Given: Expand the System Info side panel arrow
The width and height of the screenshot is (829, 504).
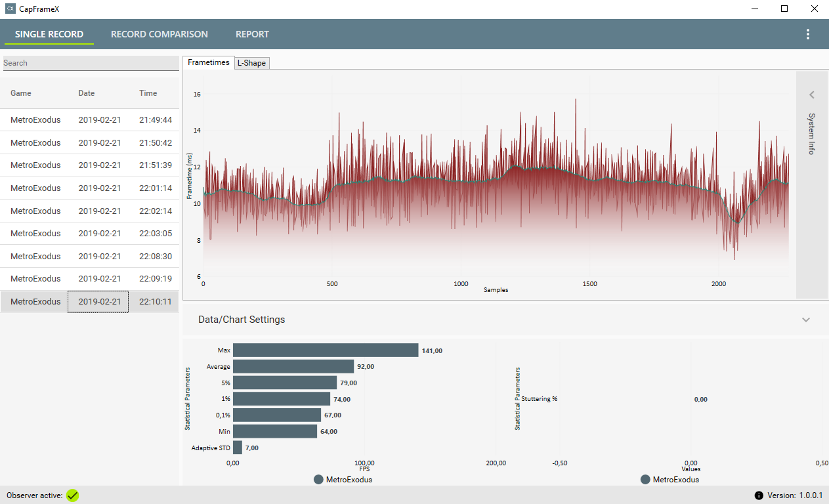Looking at the screenshot, I should (812, 94).
